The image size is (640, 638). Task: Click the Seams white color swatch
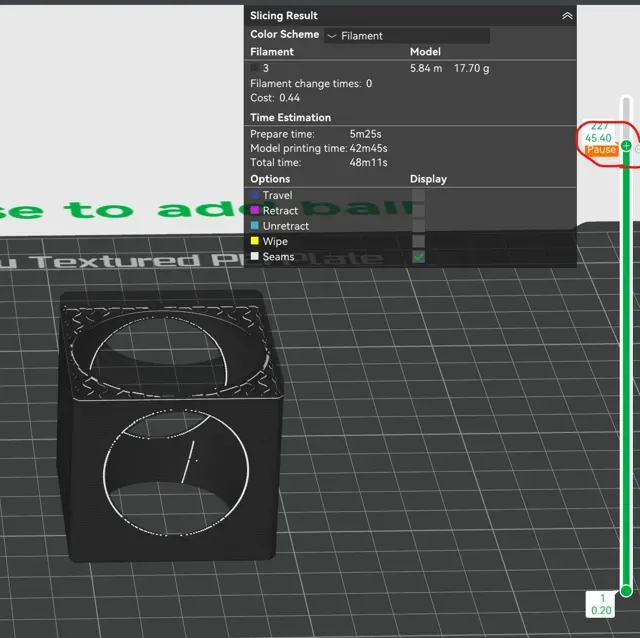254,256
